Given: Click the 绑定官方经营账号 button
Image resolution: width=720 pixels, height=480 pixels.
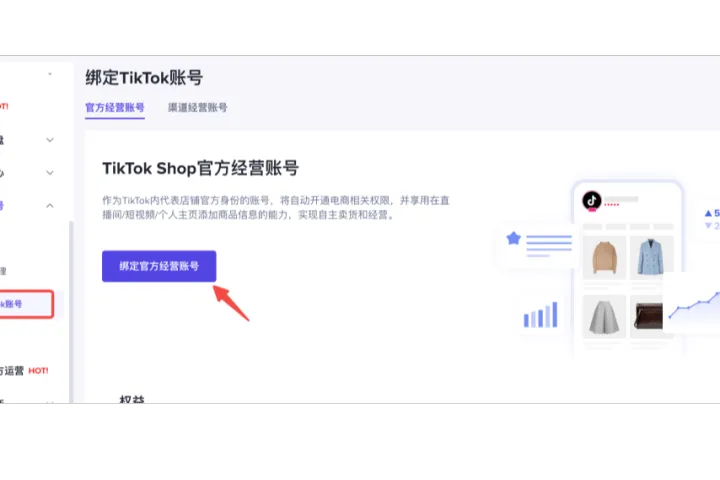Looking at the screenshot, I should (x=159, y=266).
